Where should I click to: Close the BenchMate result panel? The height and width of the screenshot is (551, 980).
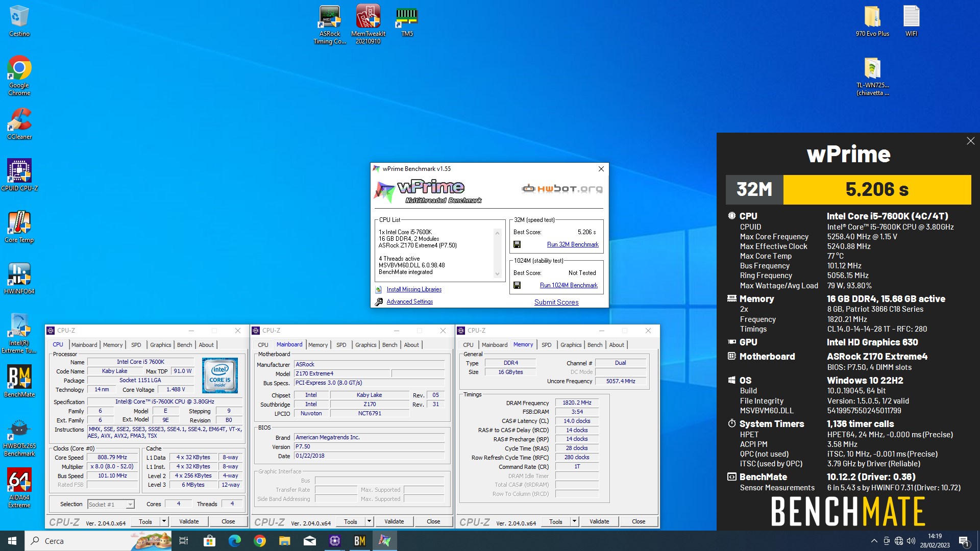(x=970, y=141)
